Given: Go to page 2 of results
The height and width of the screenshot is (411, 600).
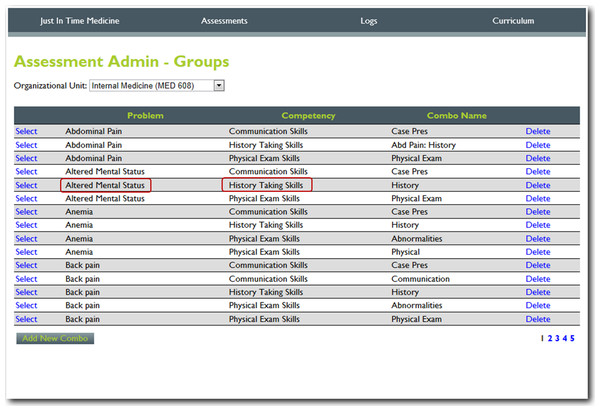Looking at the screenshot, I should click(550, 338).
